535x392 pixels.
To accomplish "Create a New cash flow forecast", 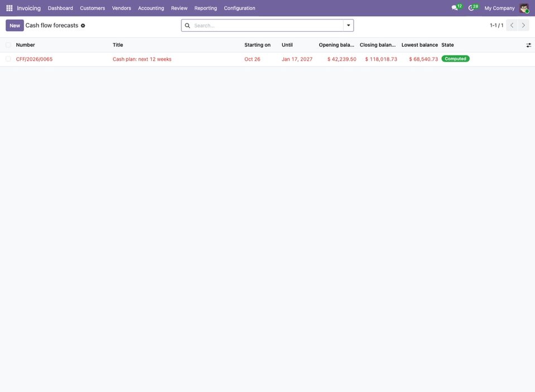I will click(x=15, y=26).
